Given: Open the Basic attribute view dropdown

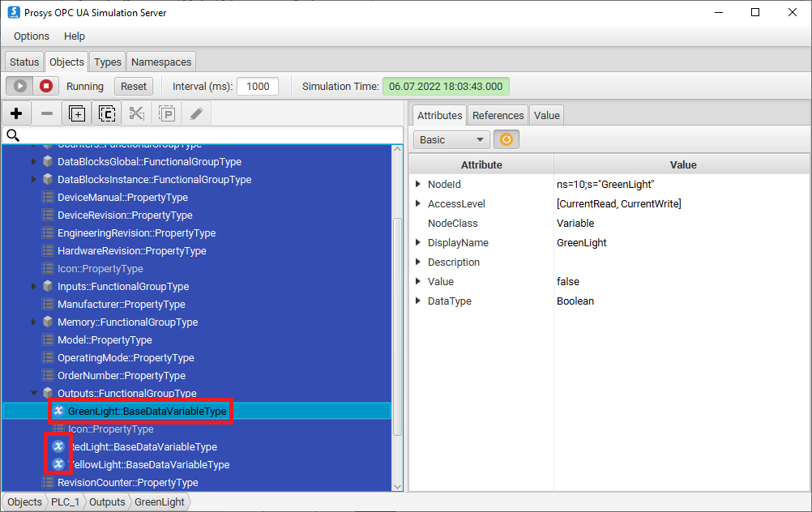Looking at the screenshot, I should click(x=451, y=139).
